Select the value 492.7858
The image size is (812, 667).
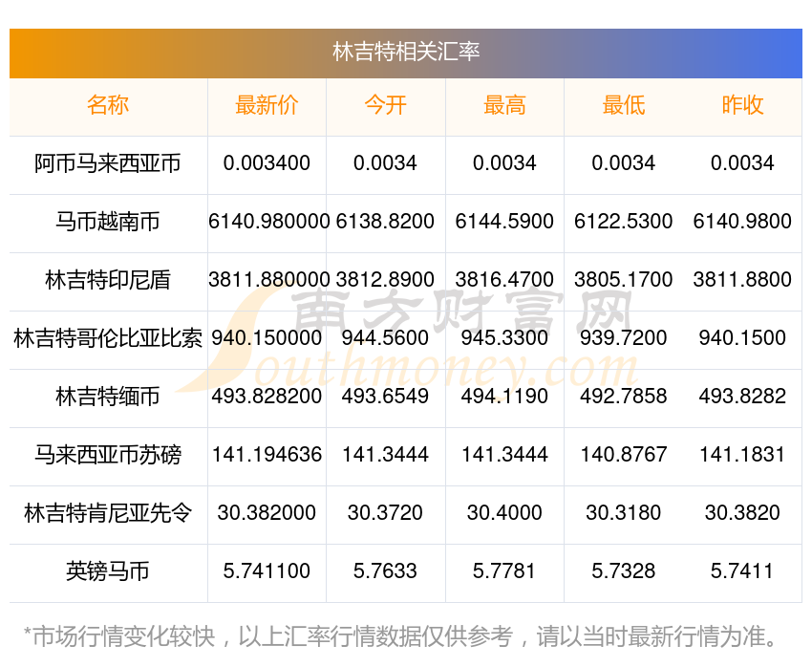click(x=624, y=397)
